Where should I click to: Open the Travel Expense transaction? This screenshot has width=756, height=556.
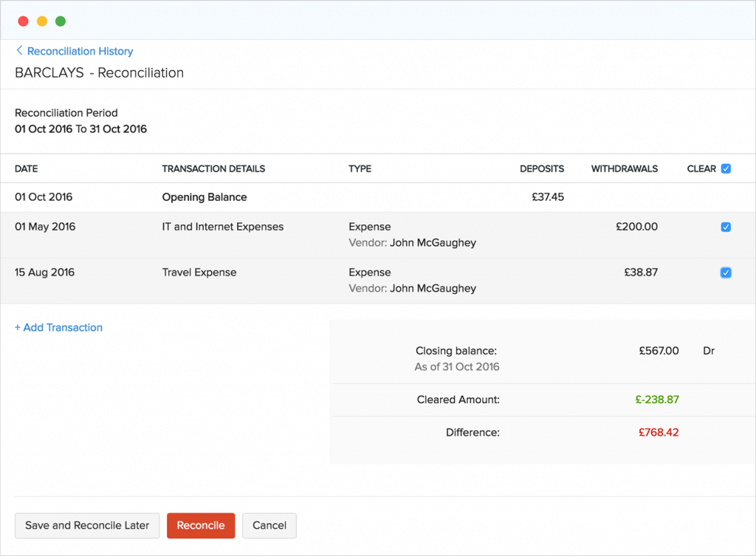[199, 272]
